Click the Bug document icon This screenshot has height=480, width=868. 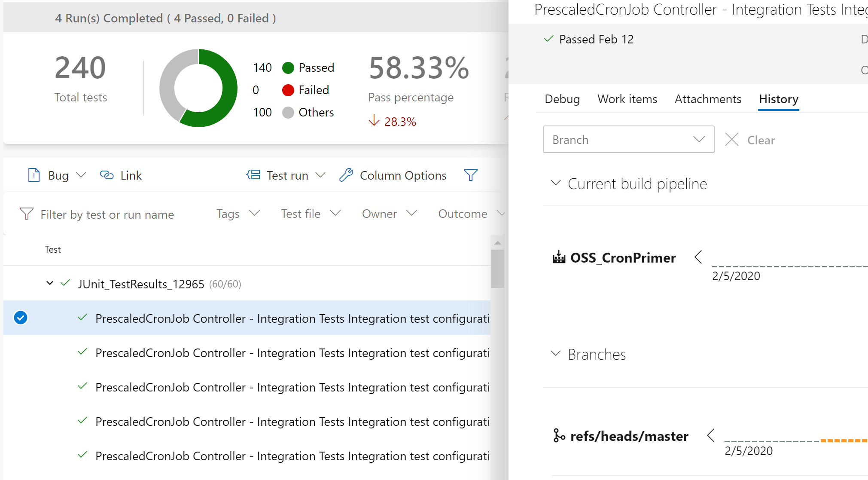coord(34,175)
